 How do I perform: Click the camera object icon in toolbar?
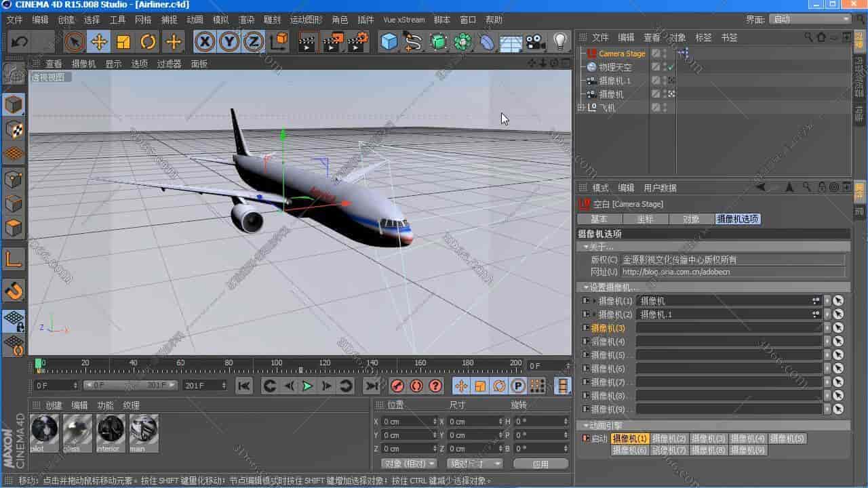click(536, 42)
